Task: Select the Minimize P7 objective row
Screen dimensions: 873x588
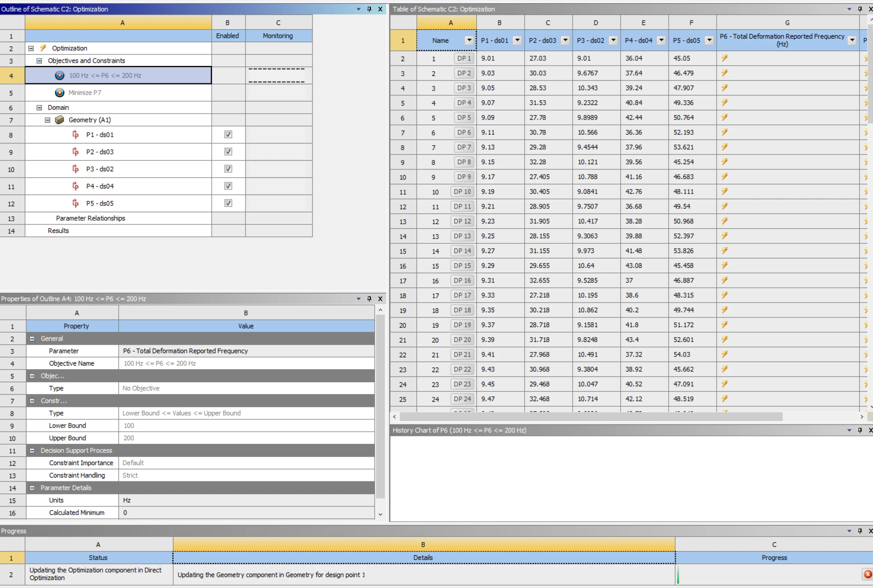Action: [x=118, y=93]
